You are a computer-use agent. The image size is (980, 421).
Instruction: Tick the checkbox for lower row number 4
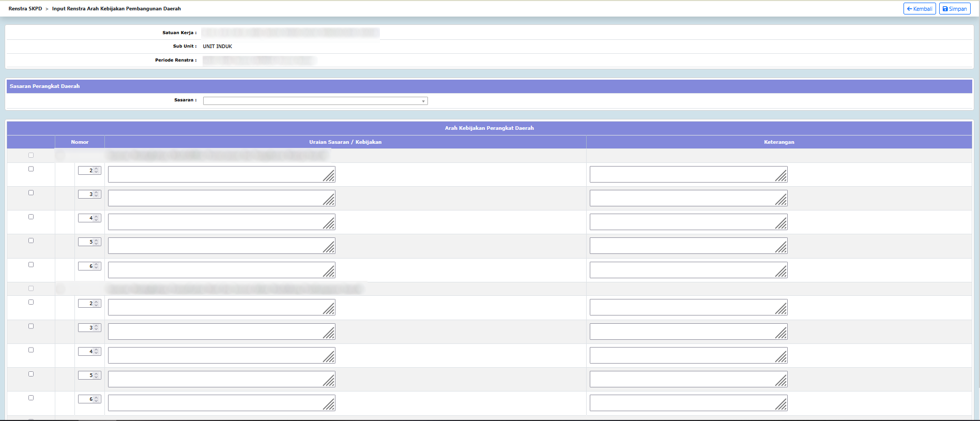pos(31,350)
